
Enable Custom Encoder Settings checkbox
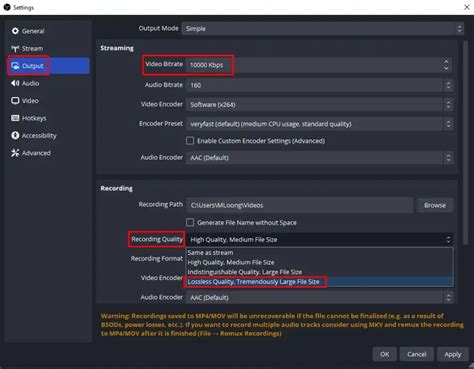pos(190,141)
